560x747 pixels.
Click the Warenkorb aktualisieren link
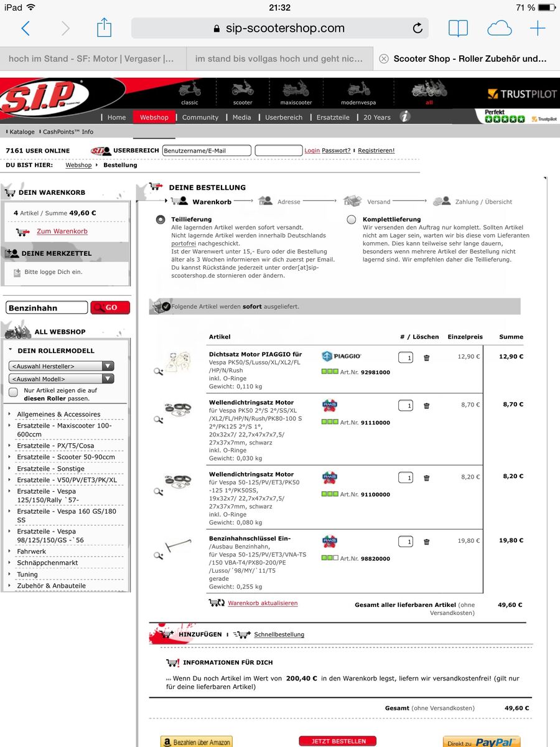263,603
